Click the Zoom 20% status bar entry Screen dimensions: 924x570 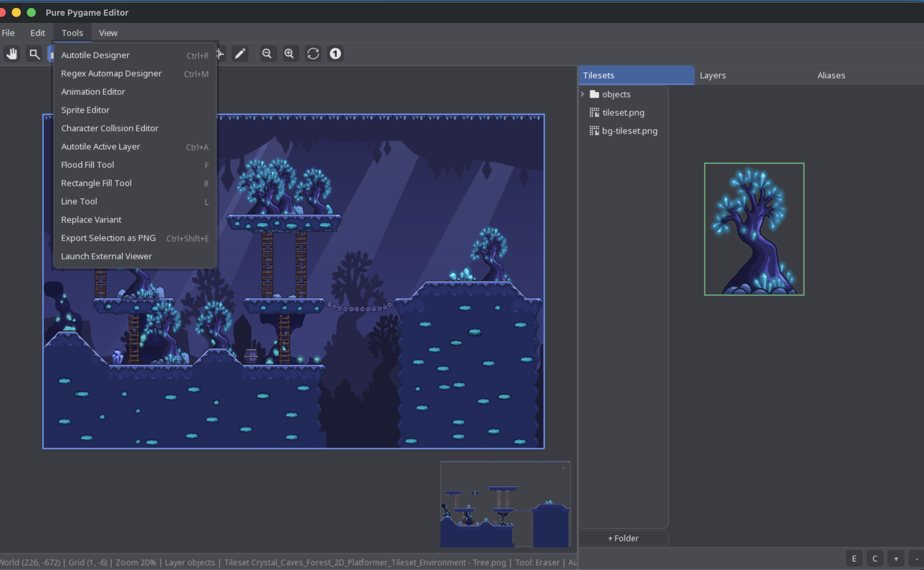136,562
